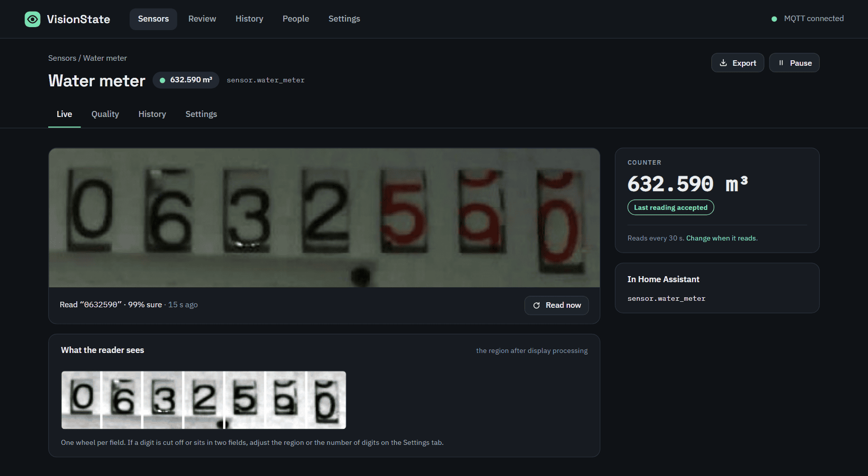Click sensor.water_meter under In Home Assistant
Viewport: 868px width, 476px height.
point(666,299)
